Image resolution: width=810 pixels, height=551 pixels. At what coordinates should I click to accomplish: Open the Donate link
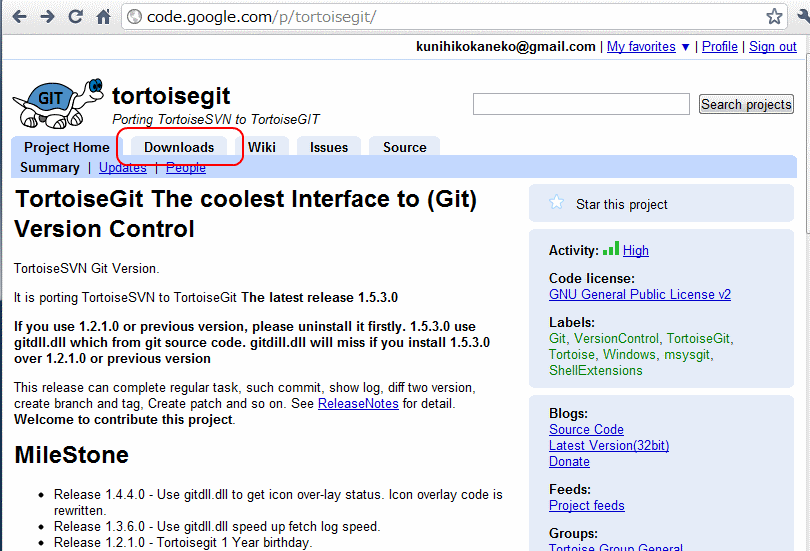click(569, 462)
